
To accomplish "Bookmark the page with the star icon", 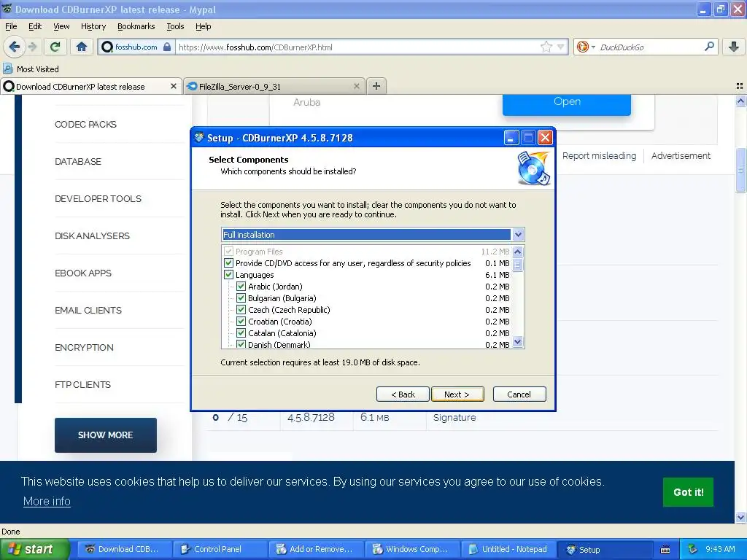I will coord(546,47).
